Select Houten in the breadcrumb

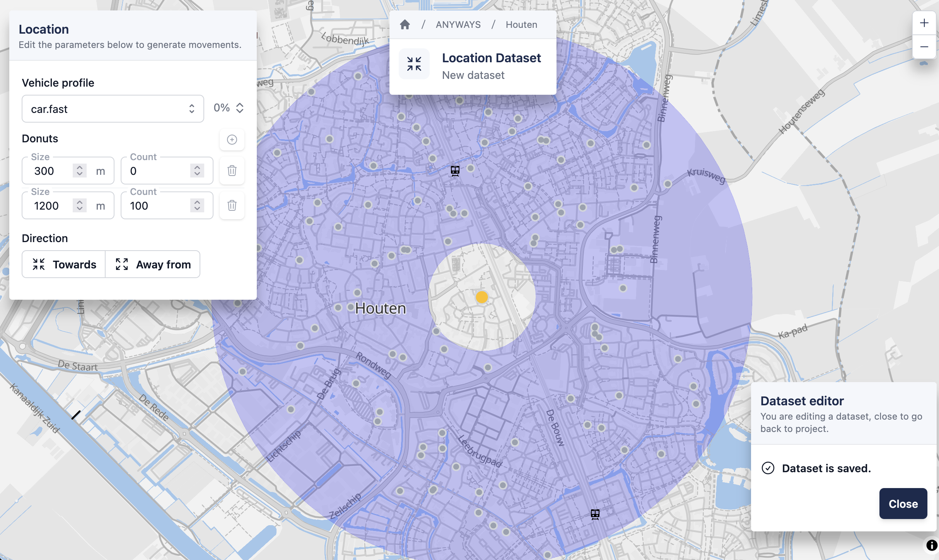[521, 24]
